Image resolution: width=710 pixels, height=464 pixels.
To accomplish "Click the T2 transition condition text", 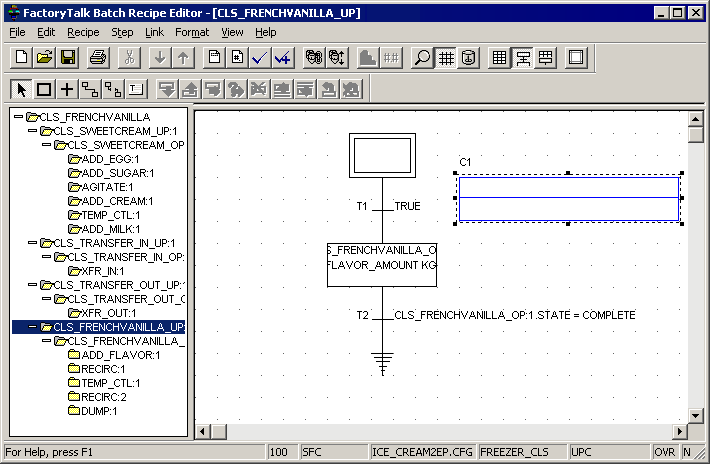I will [x=514, y=315].
